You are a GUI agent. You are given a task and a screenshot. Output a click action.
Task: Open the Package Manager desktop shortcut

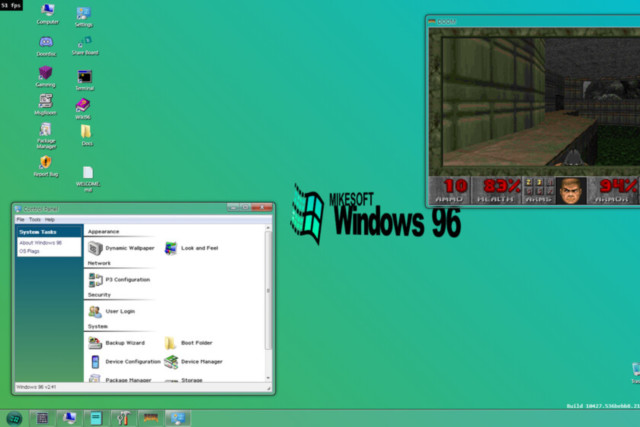pos(46,136)
